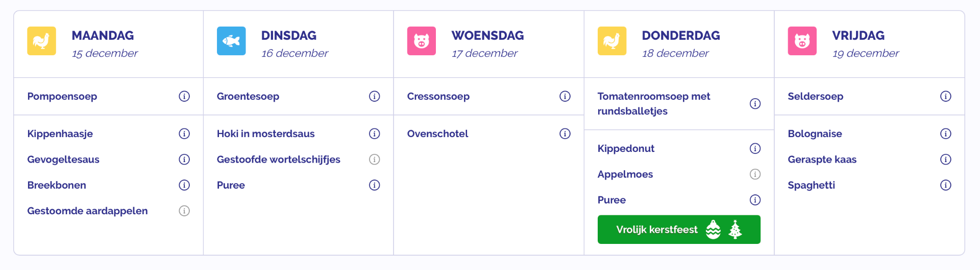The width and height of the screenshot is (980, 270).
Task: Click info icon for Breekbonen
Action: point(184,185)
